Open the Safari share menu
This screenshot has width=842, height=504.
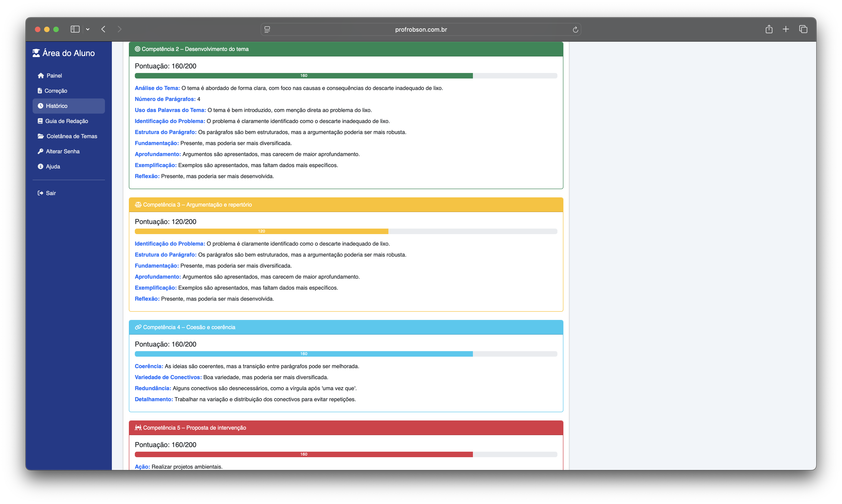click(769, 29)
